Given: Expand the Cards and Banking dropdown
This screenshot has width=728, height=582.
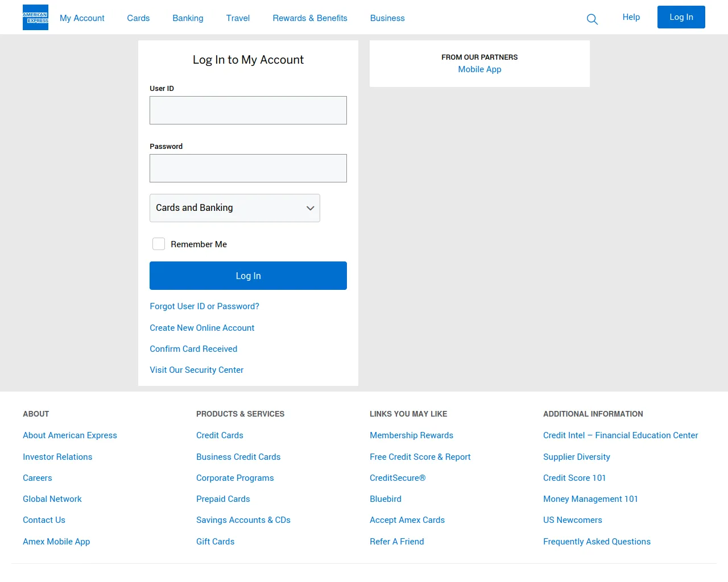Looking at the screenshot, I should point(235,208).
